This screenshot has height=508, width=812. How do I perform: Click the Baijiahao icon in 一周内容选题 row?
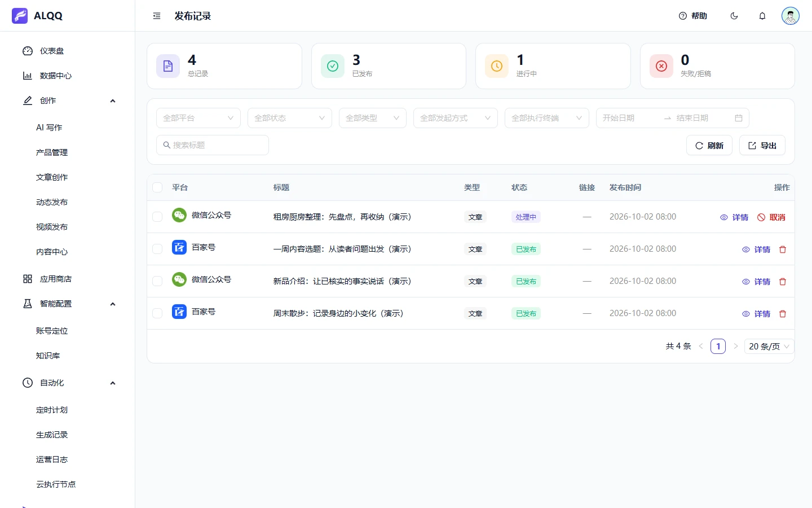(179, 247)
